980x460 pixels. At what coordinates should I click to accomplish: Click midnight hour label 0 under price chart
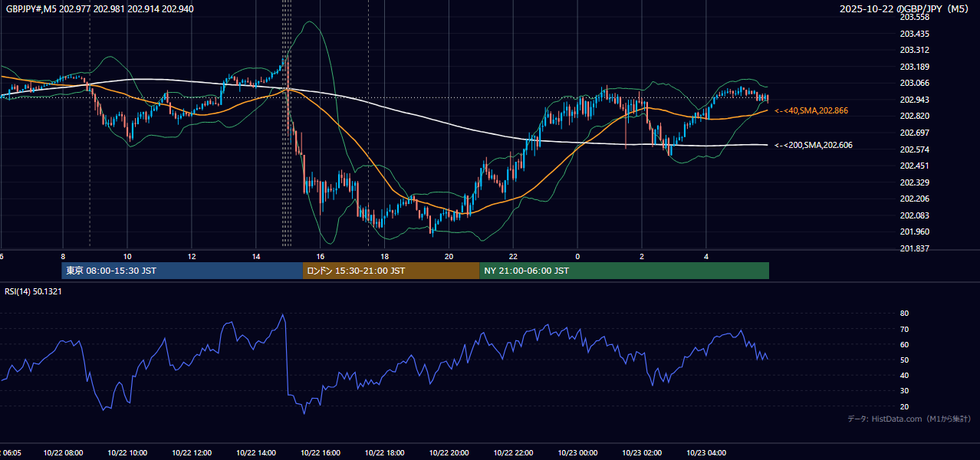coord(578,256)
